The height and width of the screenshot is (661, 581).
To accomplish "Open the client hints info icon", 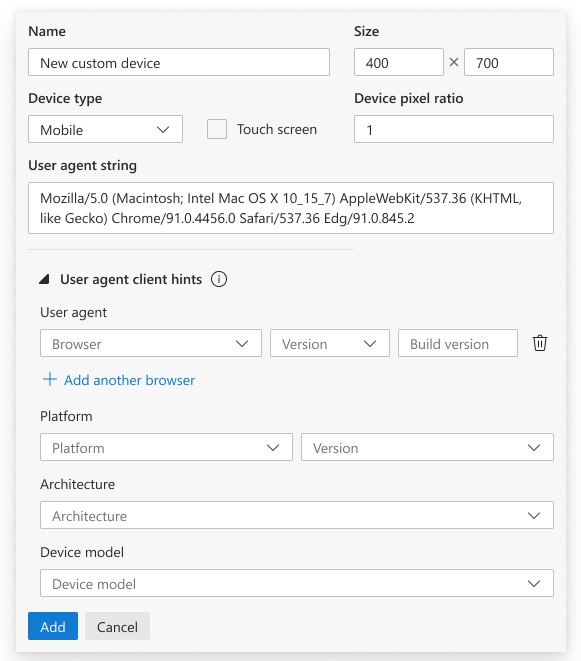I will tap(219, 279).
